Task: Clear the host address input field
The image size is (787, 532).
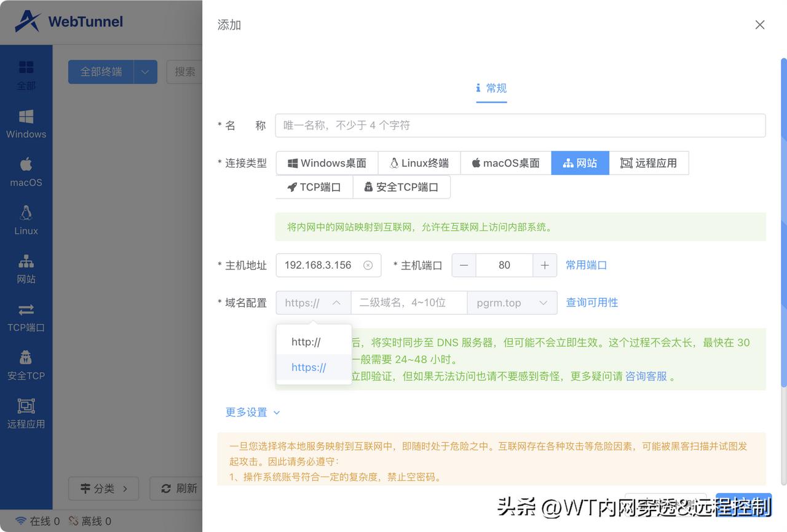Action: (x=368, y=264)
